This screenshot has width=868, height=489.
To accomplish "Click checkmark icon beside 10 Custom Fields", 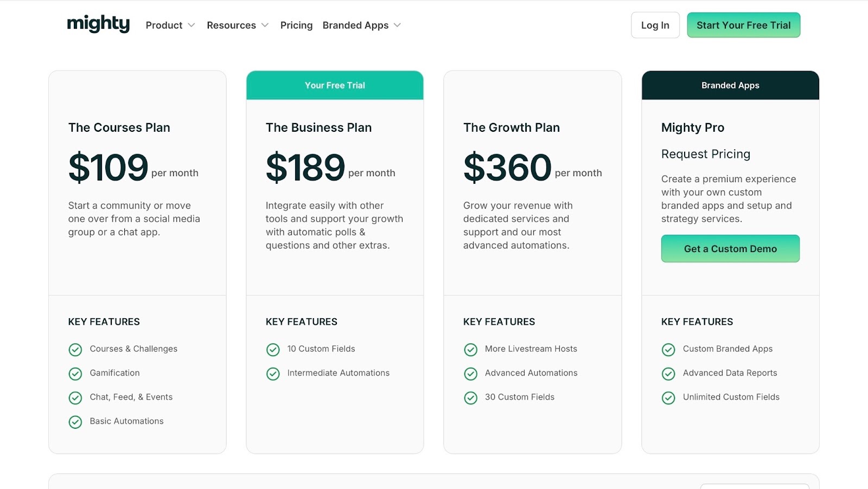I will 273,350.
